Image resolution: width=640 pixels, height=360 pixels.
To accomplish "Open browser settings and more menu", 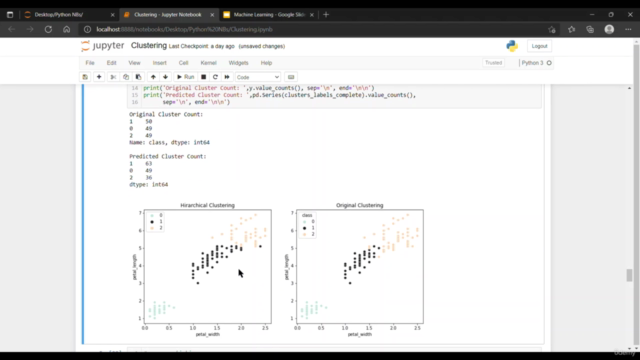I will 628,29.
